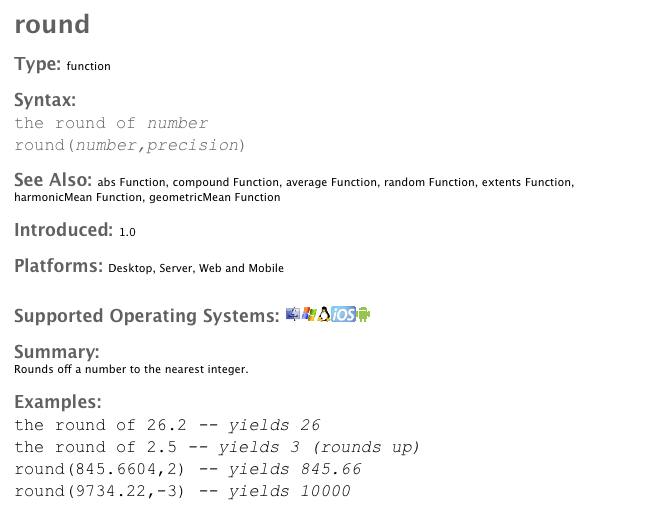Click the 'round' page title heading
Image resolution: width=659 pixels, height=510 pixels.
52,25
